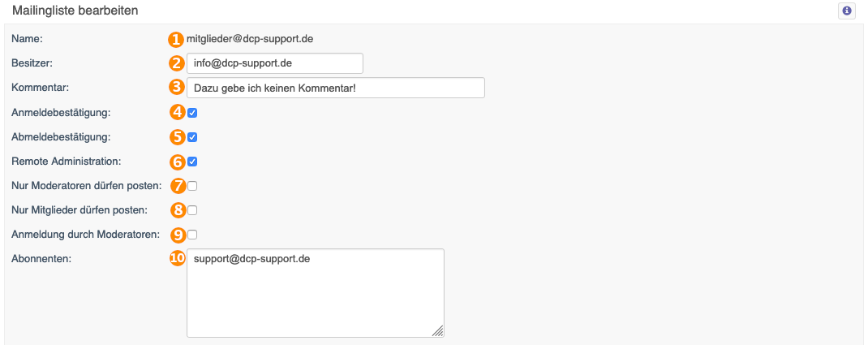This screenshot has height=345, width=868.
Task: Click the orange number 9 badge
Action: (x=176, y=235)
